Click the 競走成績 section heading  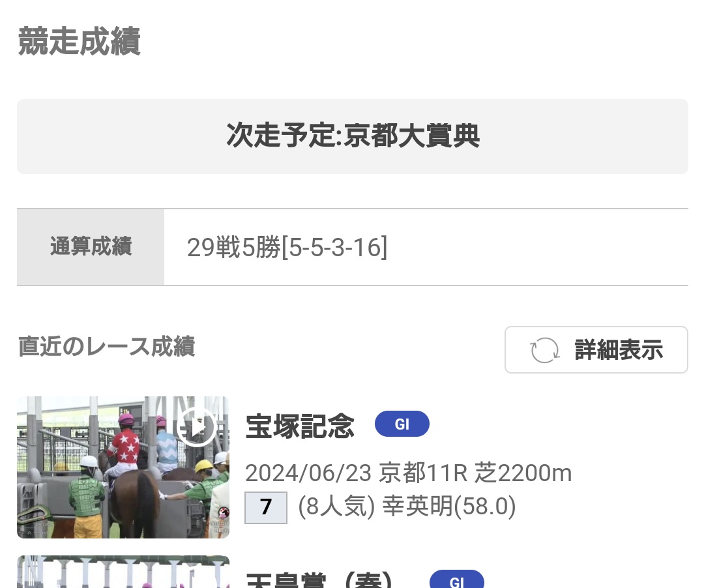[79, 41]
